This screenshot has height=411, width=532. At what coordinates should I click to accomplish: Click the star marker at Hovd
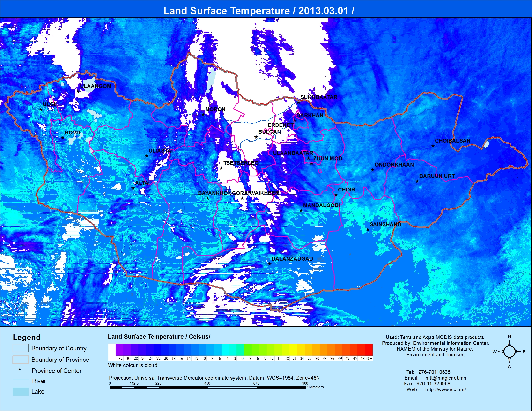click(x=63, y=138)
